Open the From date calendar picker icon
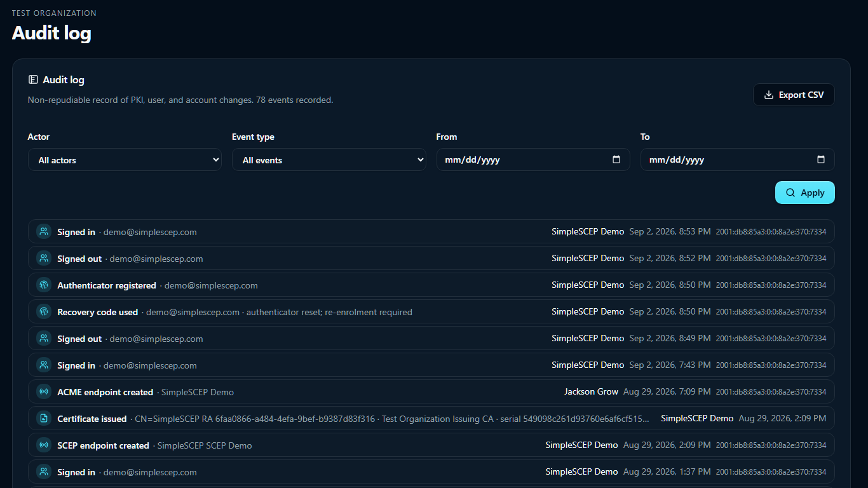This screenshot has width=868, height=488. tap(616, 159)
